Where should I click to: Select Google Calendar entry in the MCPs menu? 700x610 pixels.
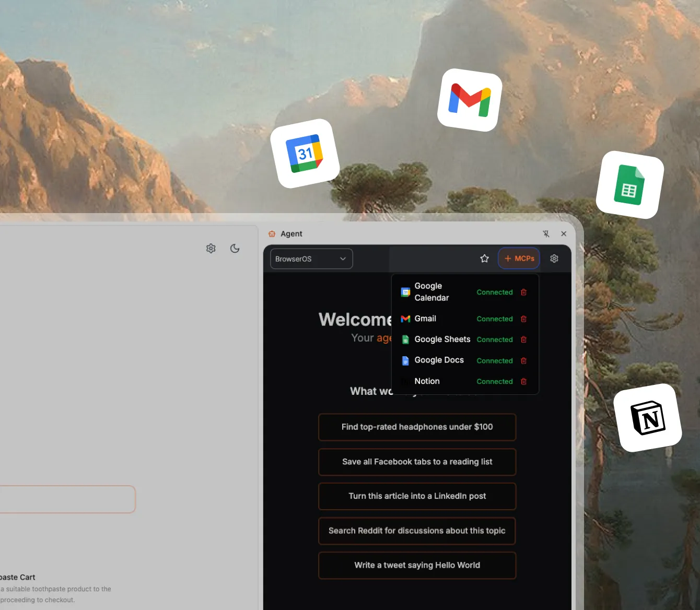pyautogui.click(x=431, y=292)
